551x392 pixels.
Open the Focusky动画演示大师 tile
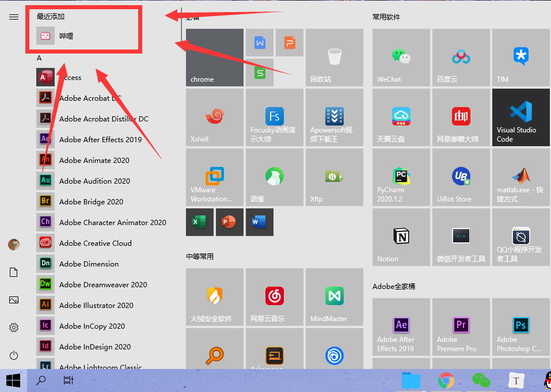[275, 117]
